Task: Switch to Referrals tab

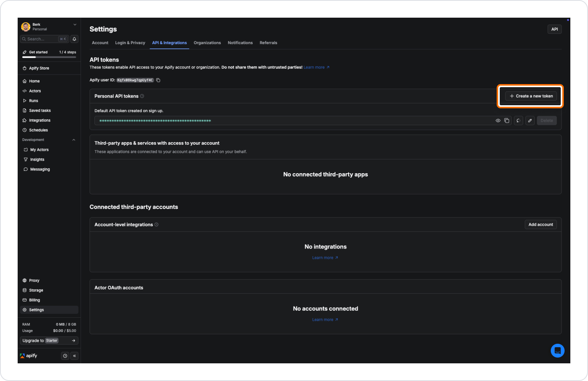Action: pos(268,43)
